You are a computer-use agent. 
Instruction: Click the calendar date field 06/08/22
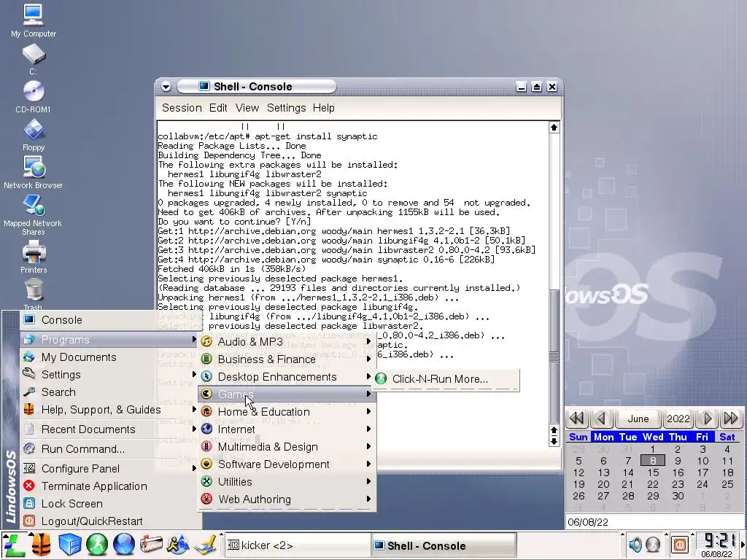pyautogui.click(x=654, y=522)
